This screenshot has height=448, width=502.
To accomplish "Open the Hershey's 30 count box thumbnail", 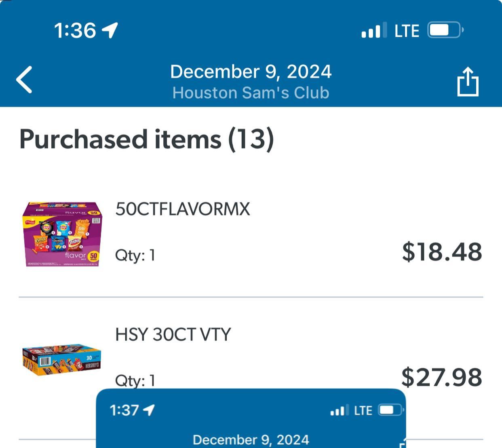I will coord(61,359).
